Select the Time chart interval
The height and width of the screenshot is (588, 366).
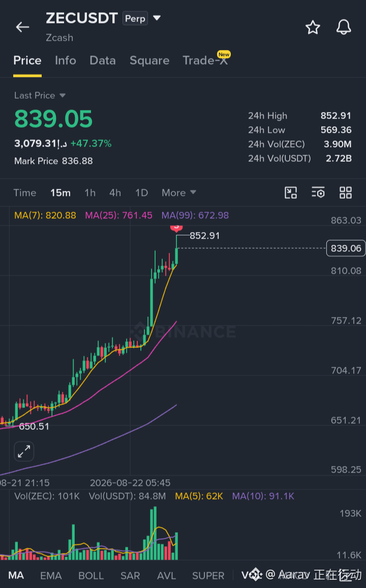(25, 193)
